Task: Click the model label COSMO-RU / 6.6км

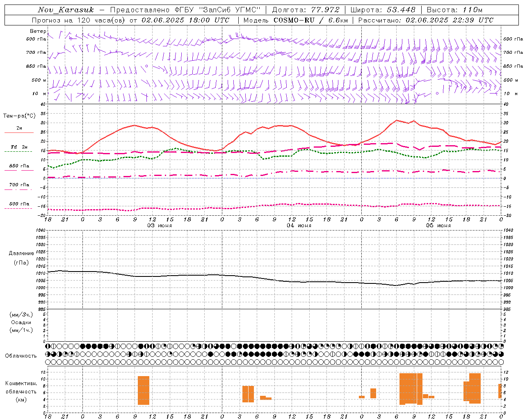Action: [311, 20]
